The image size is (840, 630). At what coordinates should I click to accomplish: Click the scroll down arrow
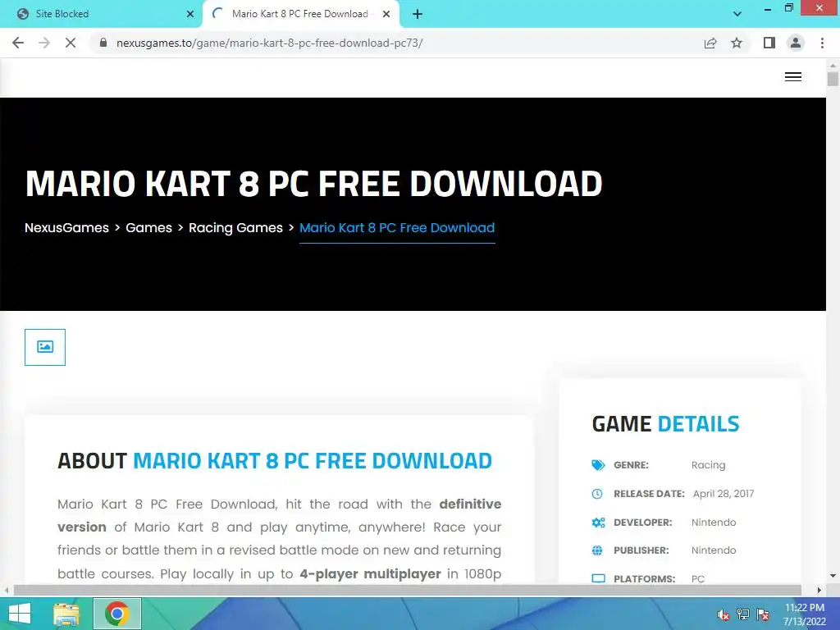[x=833, y=576]
